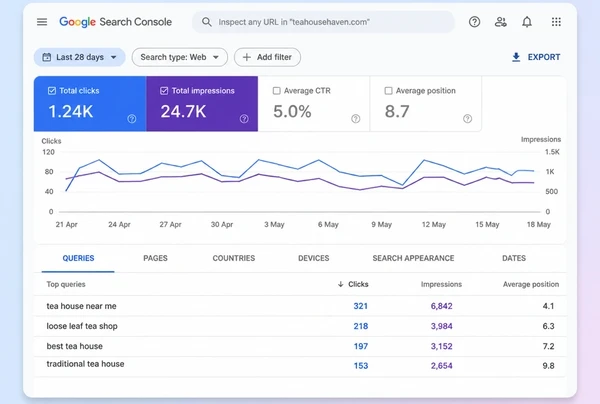Uncheck the Total impressions checkbox
The image size is (600, 404).
(x=164, y=91)
